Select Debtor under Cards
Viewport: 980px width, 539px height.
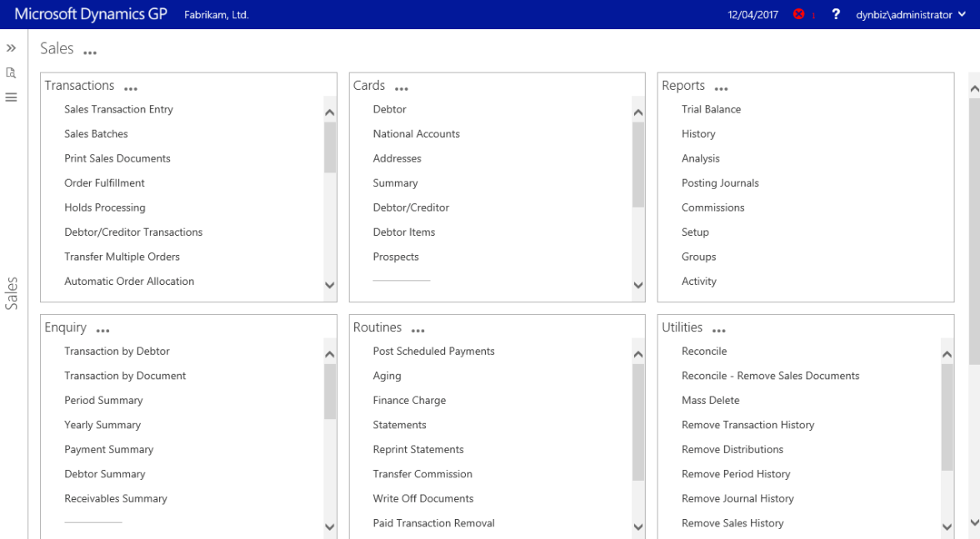[x=389, y=109]
